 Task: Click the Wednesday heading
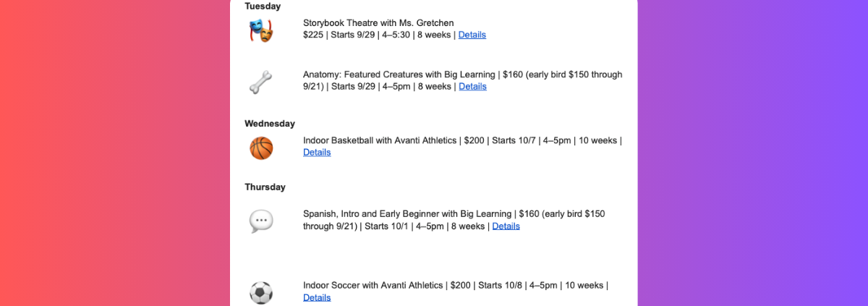pyautogui.click(x=270, y=124)
